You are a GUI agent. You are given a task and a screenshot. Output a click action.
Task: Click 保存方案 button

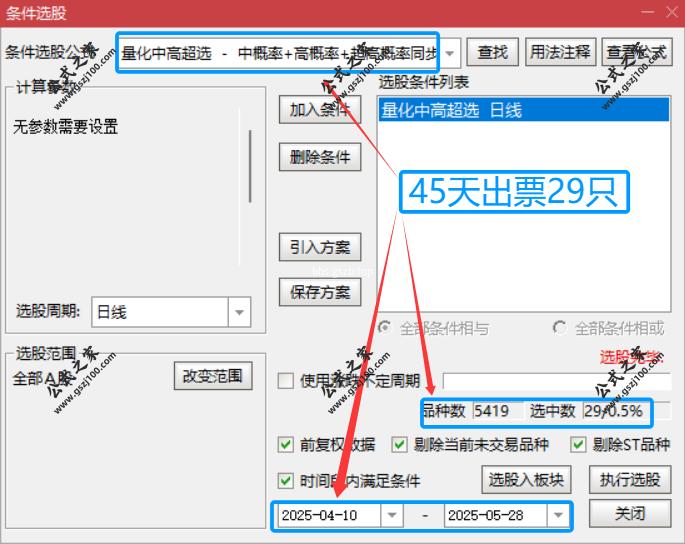320,292
